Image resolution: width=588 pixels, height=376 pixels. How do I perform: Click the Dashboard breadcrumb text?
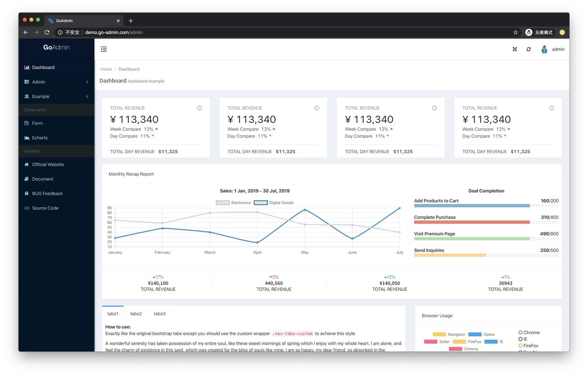129,69
